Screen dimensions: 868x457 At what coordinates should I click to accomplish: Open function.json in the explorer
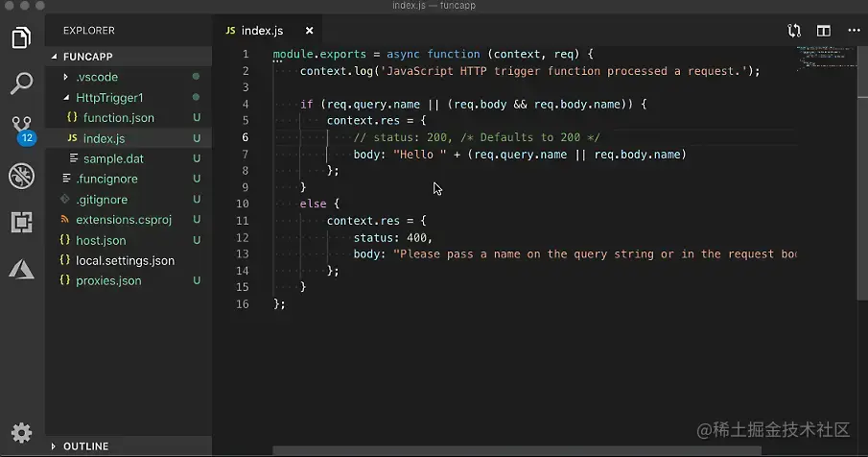click(x=129, y=117)
